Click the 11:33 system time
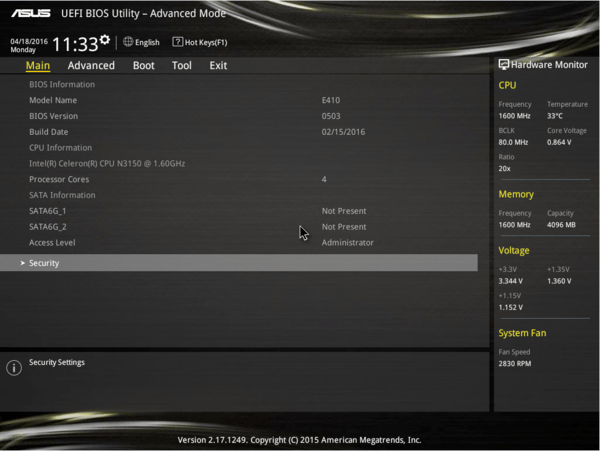 [74, 44]
